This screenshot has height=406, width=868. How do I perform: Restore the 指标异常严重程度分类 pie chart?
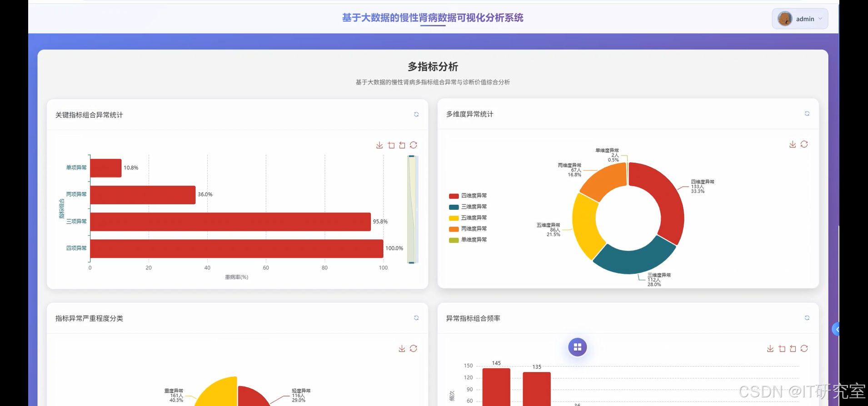click(414, 348)
